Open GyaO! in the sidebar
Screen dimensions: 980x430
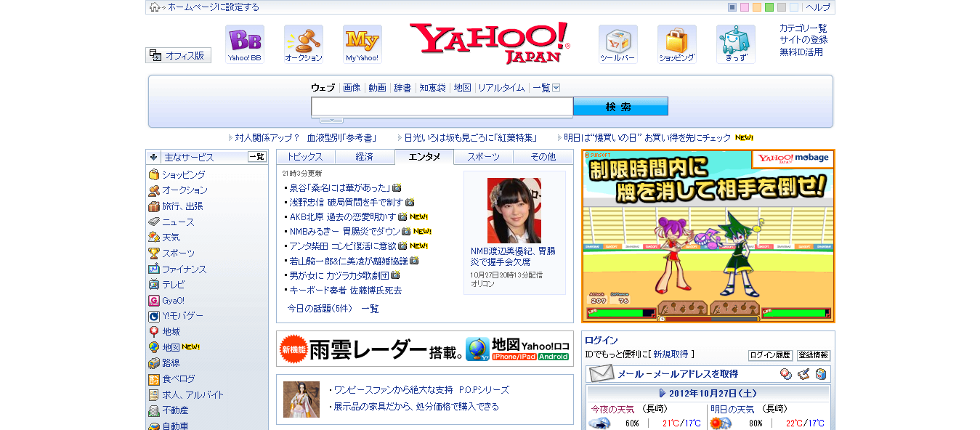pos(173,301)
